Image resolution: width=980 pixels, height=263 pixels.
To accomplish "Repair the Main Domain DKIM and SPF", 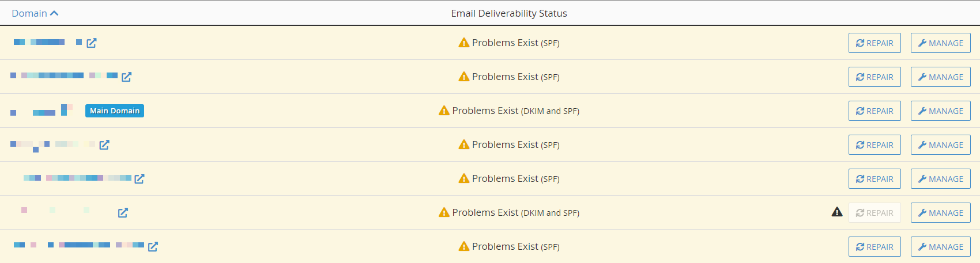I will [875, 110].
